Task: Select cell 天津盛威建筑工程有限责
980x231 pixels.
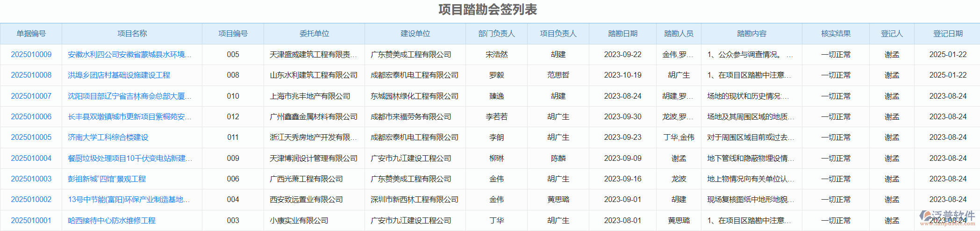Action: pyautogui.click(x=313, y=55)
